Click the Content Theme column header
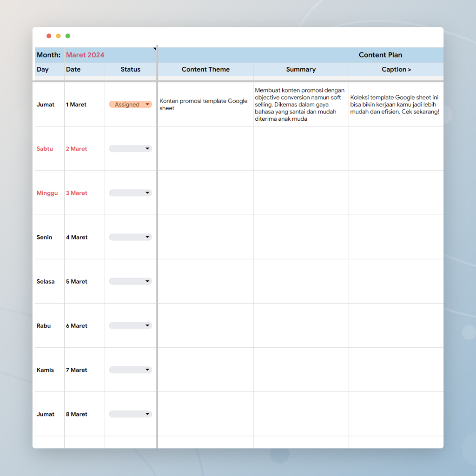 click(205, 69)
